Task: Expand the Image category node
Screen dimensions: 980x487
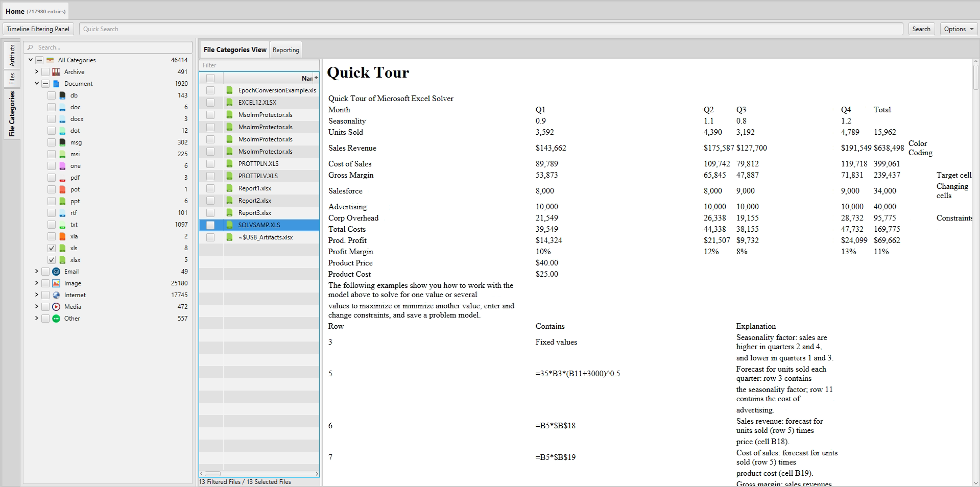Action: 37,283
